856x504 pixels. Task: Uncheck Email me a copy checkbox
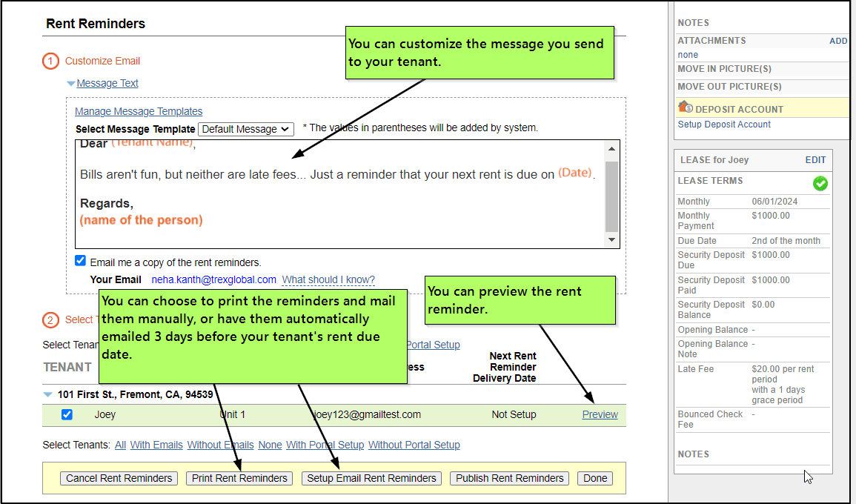[80, 261]
